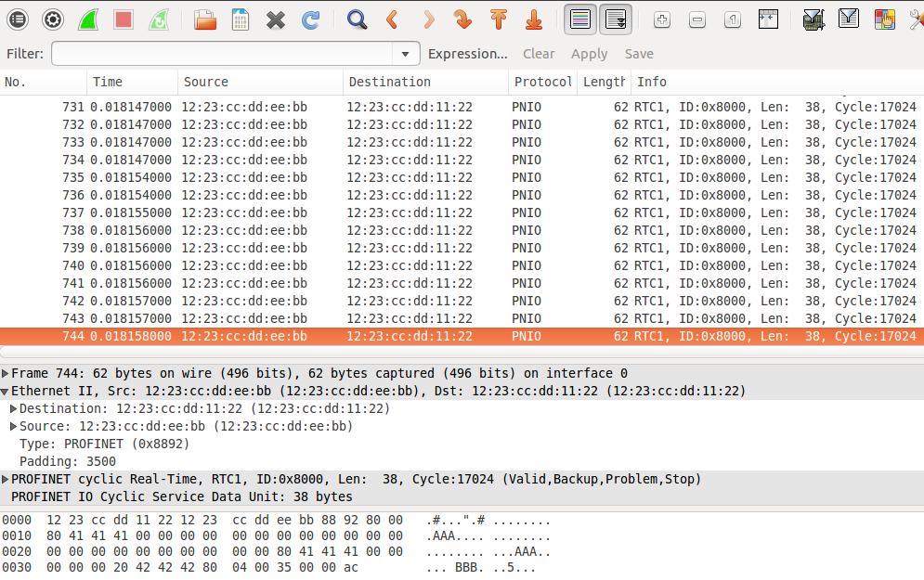Viewport: 924px width, 580px height.
Task: Collapse the Ethernet II tree node
Action: (x=6, y=391)
